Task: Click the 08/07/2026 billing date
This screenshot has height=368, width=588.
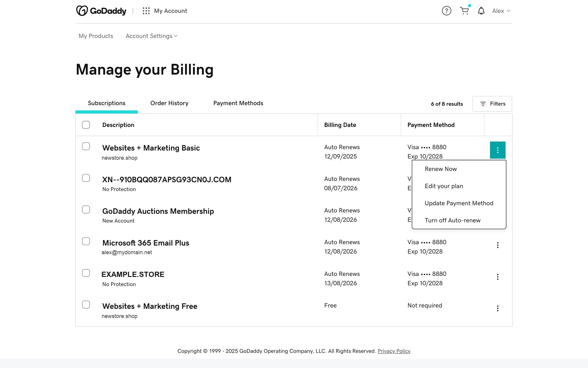Action: (341, 188)
